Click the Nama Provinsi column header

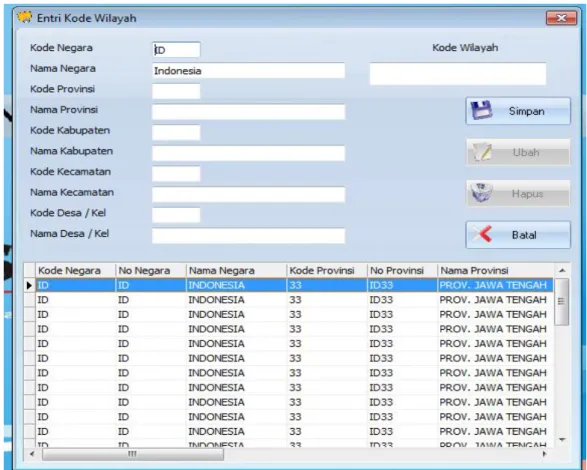(x=495, y=270)
